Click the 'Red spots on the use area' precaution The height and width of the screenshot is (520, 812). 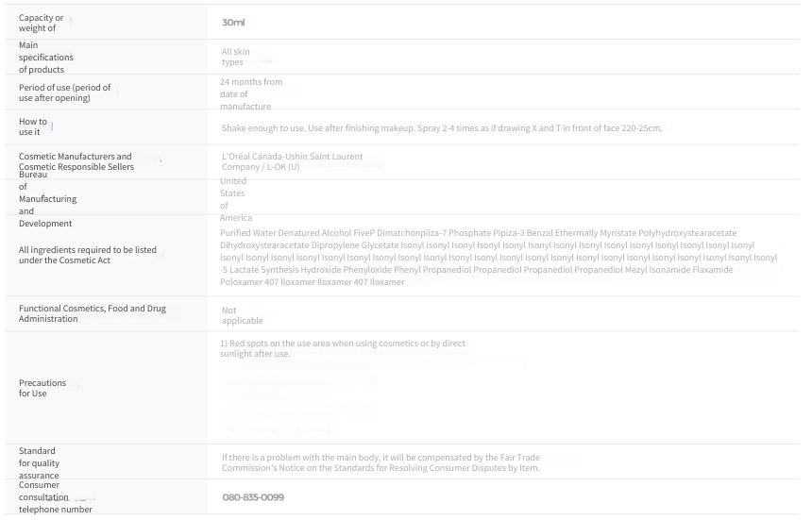[343, 348]
